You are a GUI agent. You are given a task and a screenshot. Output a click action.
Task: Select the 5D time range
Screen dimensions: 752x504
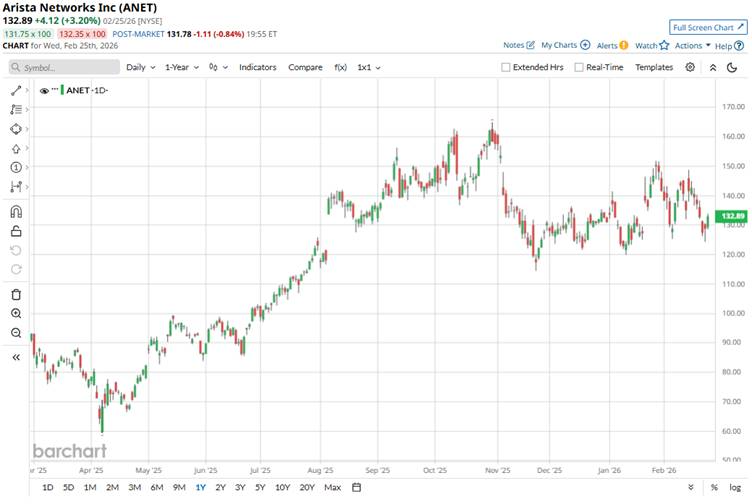(x=69, y=488)
